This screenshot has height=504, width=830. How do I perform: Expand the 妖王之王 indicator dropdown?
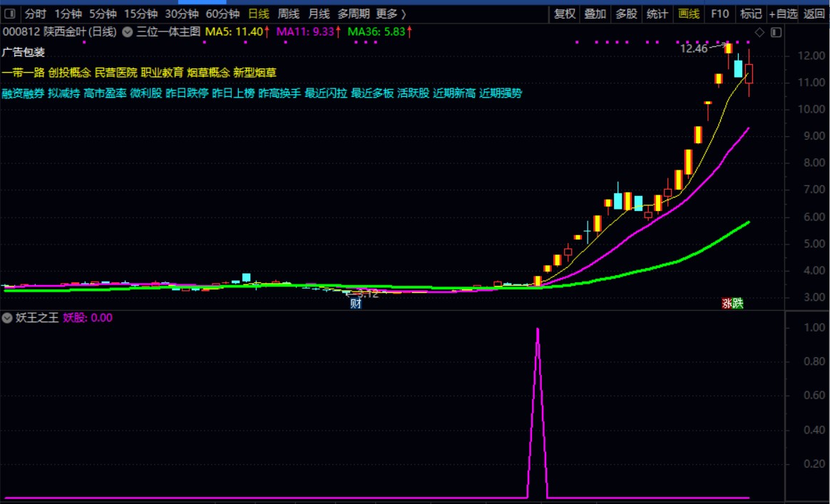coord(7,318)
